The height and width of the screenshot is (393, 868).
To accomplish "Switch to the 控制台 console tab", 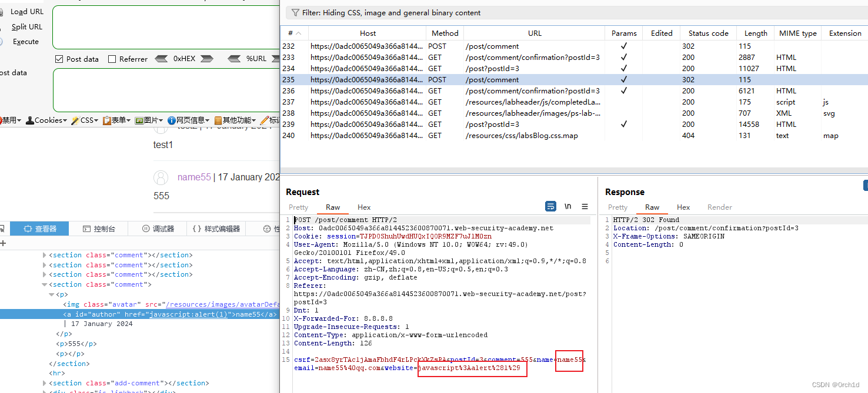I will click(99, 229).
